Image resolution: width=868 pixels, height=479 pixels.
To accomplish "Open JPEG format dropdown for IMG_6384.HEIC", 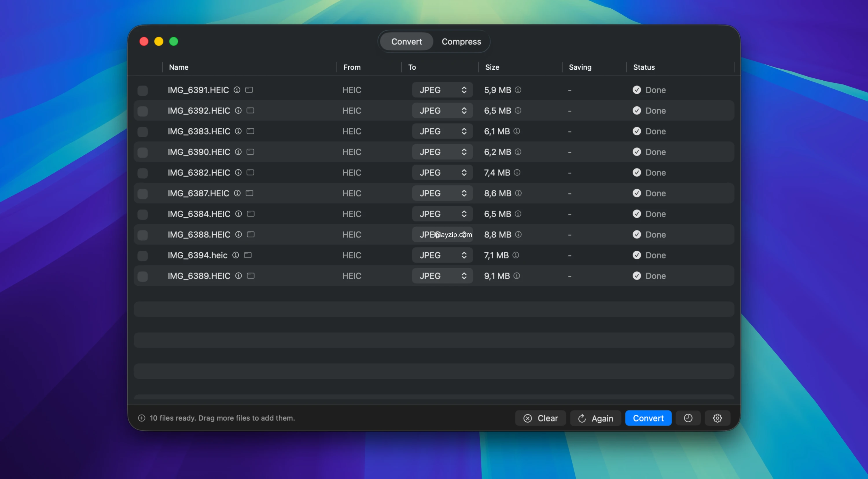I will pos(442,214).
